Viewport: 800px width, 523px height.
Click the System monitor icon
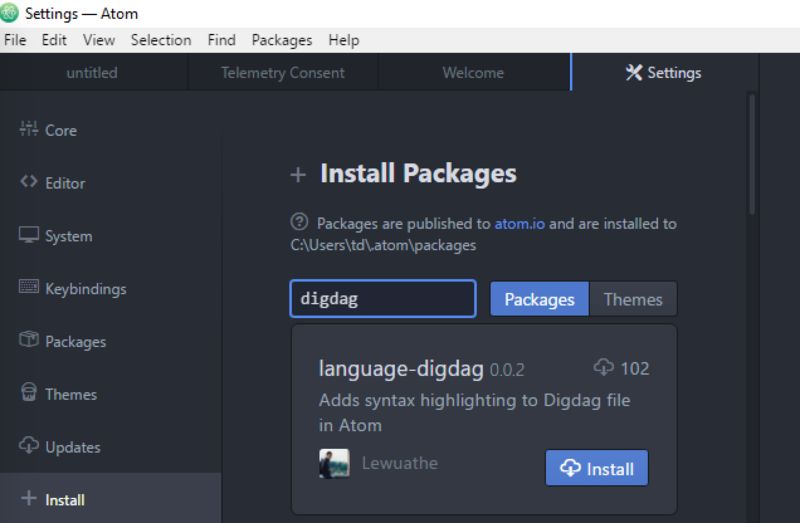(29, 235)
